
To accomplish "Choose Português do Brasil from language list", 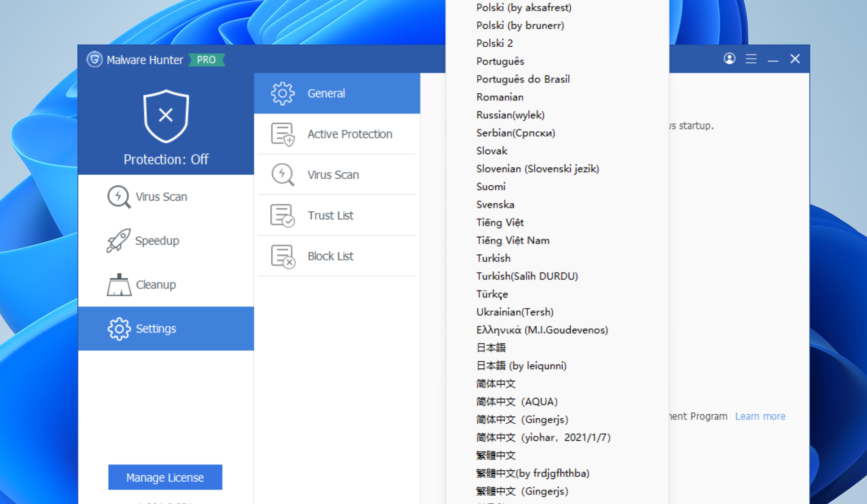I will tap(523, 79).
